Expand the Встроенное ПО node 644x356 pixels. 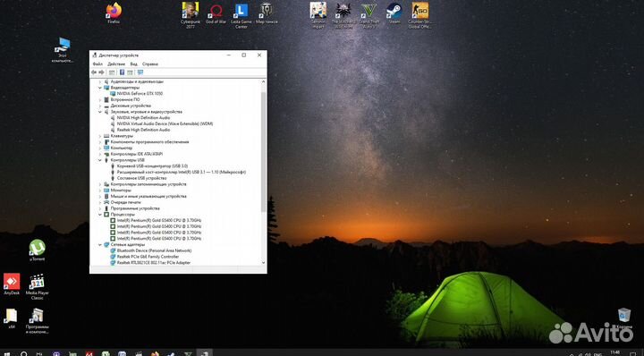[100, 100]
